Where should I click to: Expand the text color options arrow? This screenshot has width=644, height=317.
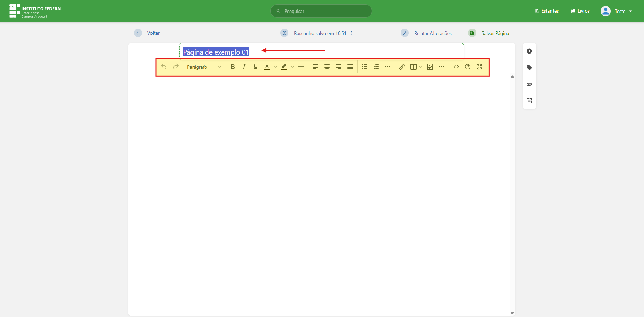coord(276,67)
